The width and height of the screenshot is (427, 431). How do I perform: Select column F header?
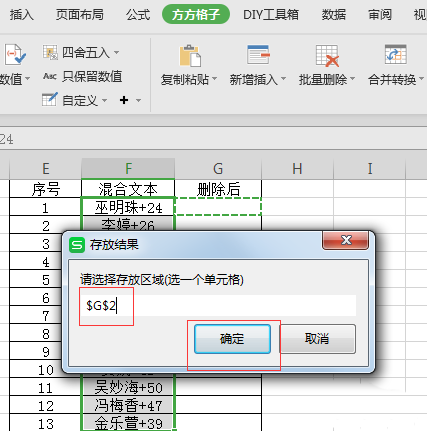point(128,169)
